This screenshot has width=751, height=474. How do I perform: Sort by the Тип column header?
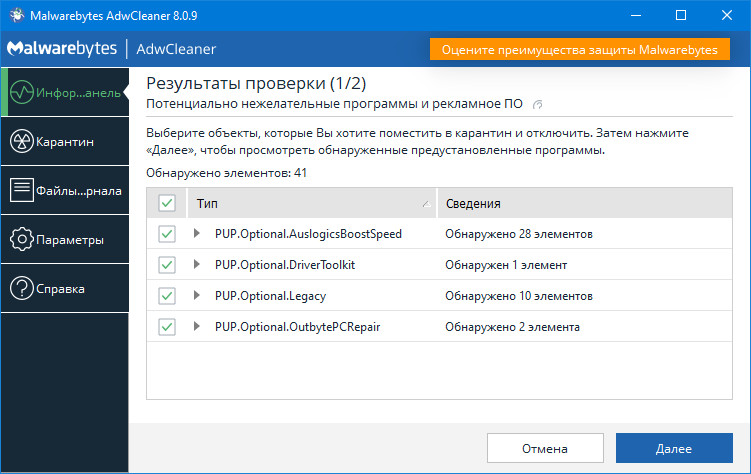click(311, 203)
